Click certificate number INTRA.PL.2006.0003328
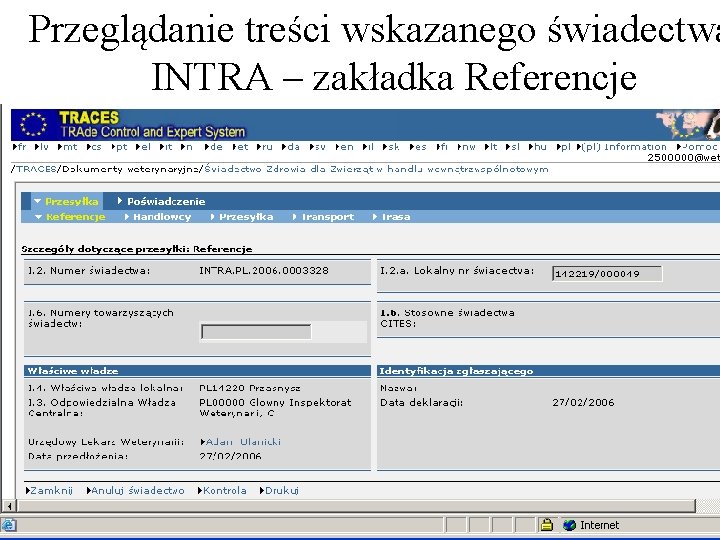The image size is (720, 540). click(x=264, y=270)
